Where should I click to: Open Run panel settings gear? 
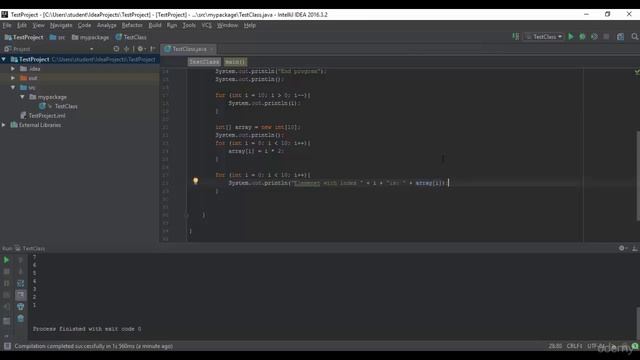(x=622, y=248)
